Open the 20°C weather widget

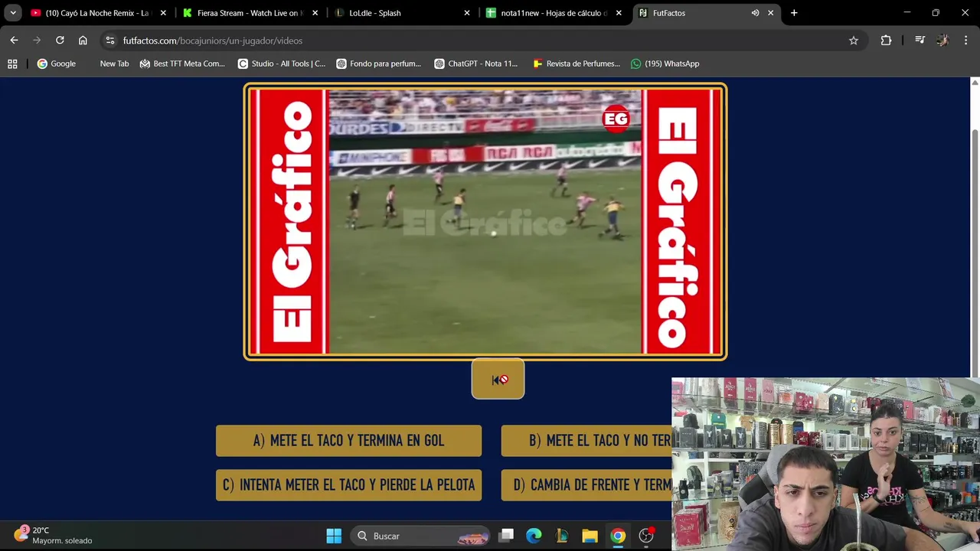(x=54, y=535)
